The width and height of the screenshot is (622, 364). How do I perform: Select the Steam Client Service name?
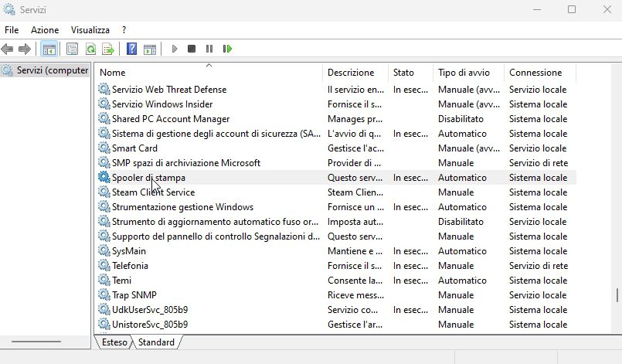(x=153, y=192)
